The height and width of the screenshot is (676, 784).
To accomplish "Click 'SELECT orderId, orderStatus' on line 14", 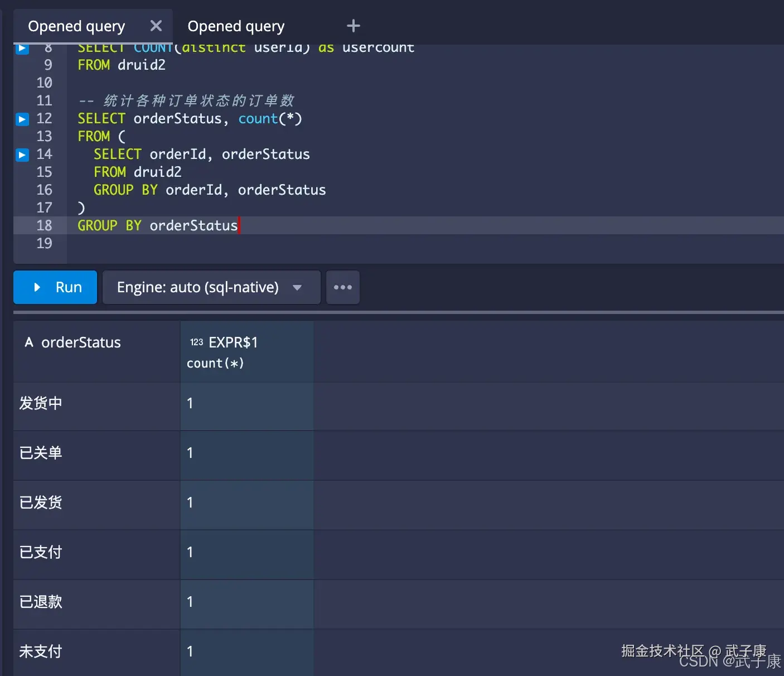I will [202, 154].
